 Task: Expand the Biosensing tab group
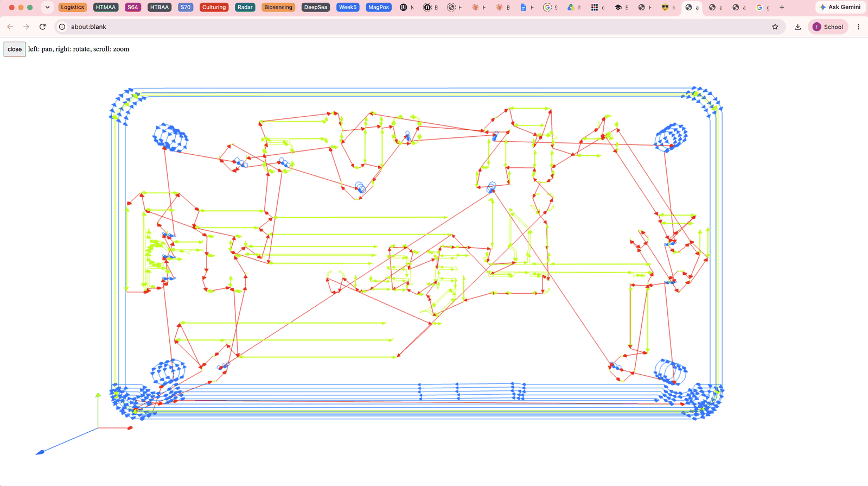coord(278,7)
